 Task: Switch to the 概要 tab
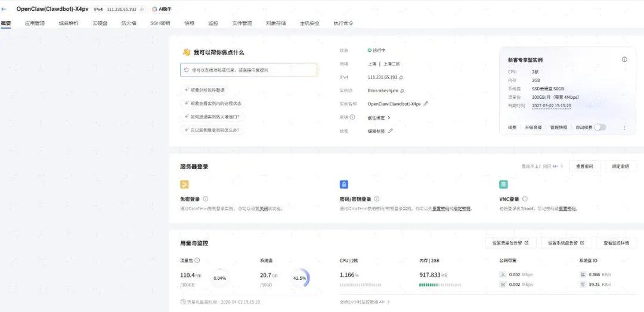click(x=6, y=23)
